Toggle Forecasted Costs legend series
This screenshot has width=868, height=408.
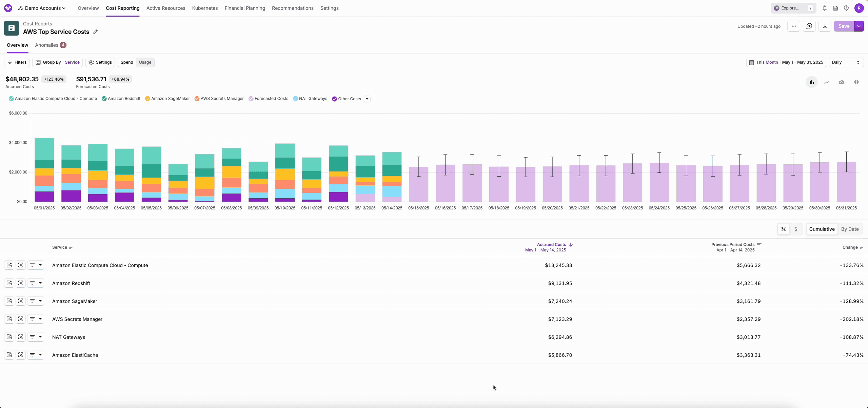[268, 99]
